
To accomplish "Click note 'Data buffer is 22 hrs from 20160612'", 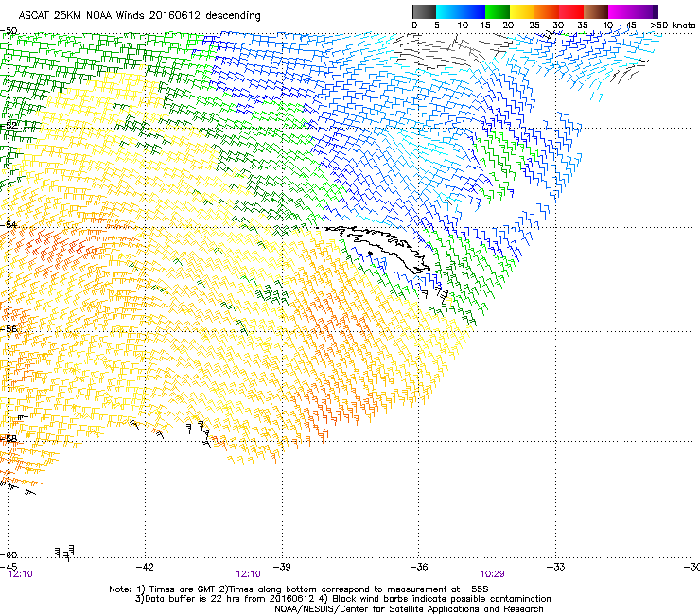I will click(x=230, y=599).
